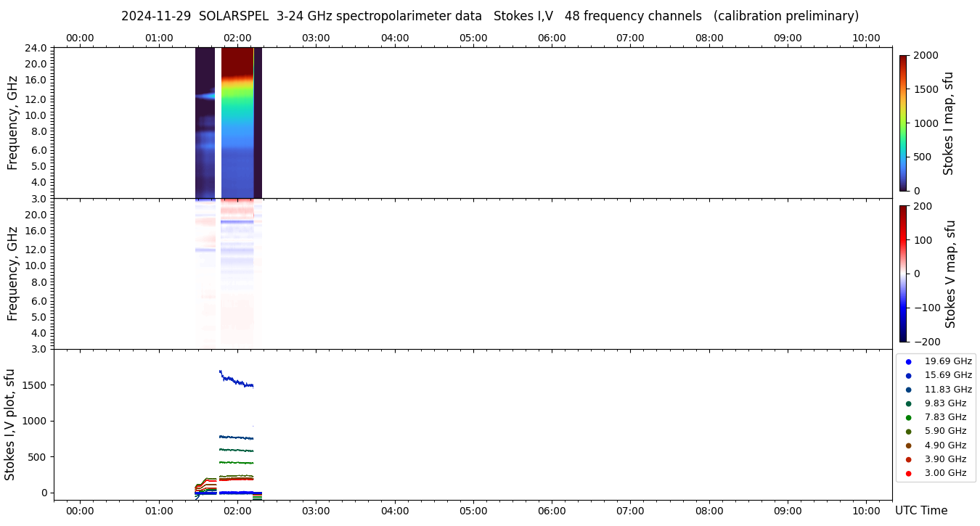
Task: Click the 3.00 GHz legend marker dot
Action: tap(908, 474)
